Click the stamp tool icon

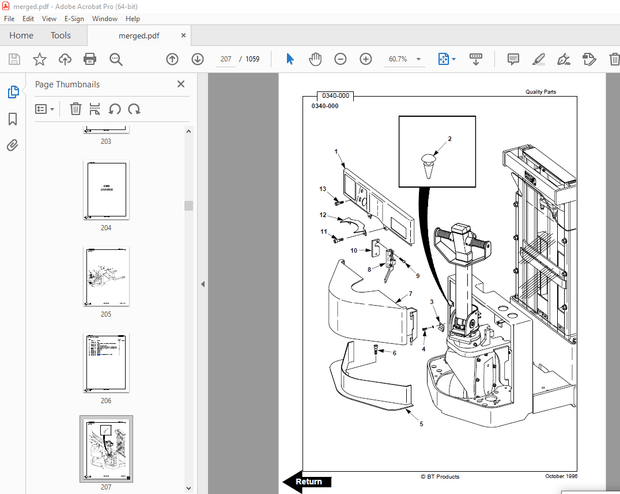[589, 59]
